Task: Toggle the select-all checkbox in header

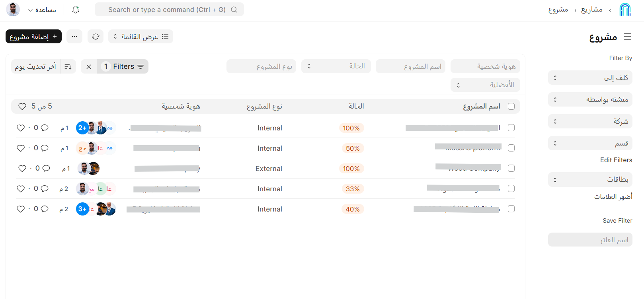Action: click(x=511, y=107)
